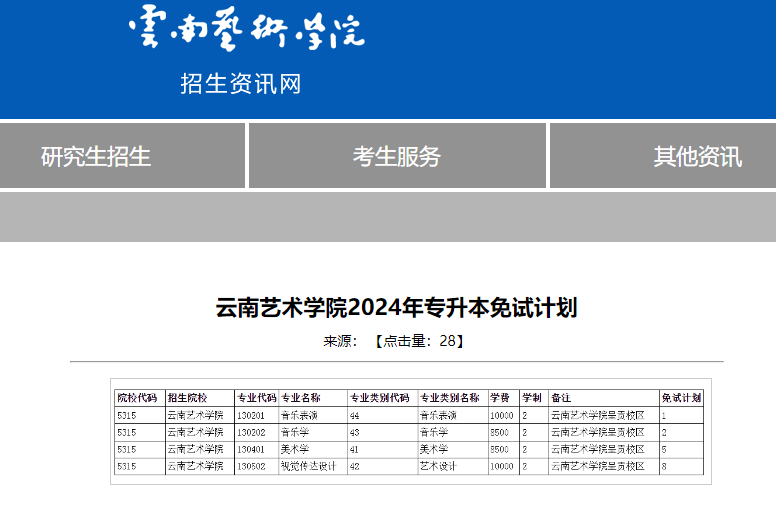Screen dimensions: 776x510
Task: Click the 10000 tuition cell in the 130502 row
Action: click(502, 466)
